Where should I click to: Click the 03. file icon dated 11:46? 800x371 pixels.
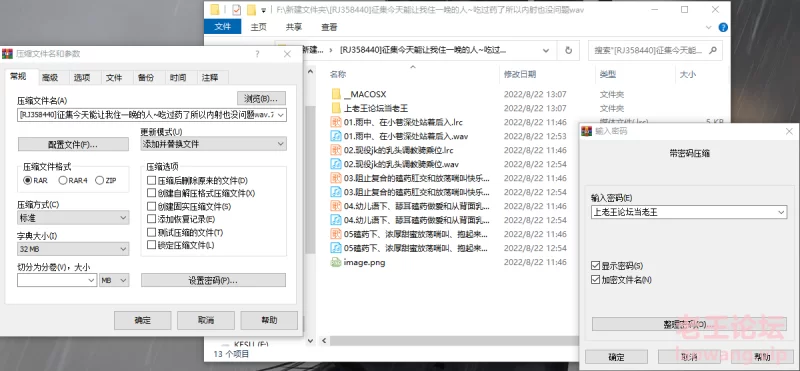(336, 178)
